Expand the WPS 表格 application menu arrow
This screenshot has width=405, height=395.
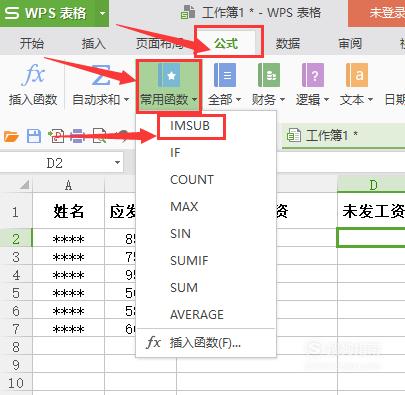coord(102,14)
